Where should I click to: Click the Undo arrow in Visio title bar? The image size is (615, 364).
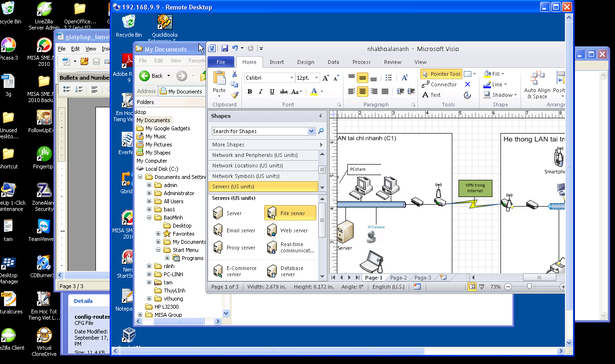coord(235,48)
